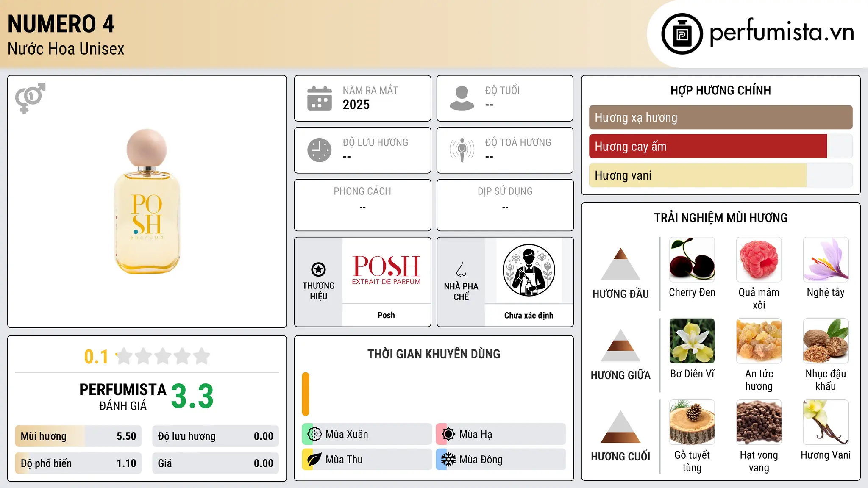Image resolution: width=868 pixels, height=488 pixels.
Task: Click the perfumer silhouette circle icon
Action: (x=529, y=270)
